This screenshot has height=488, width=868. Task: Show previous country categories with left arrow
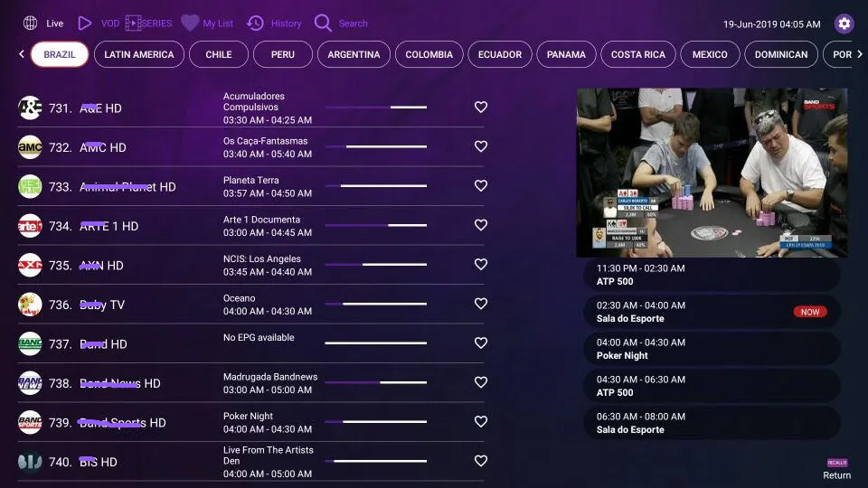[22, 53]
